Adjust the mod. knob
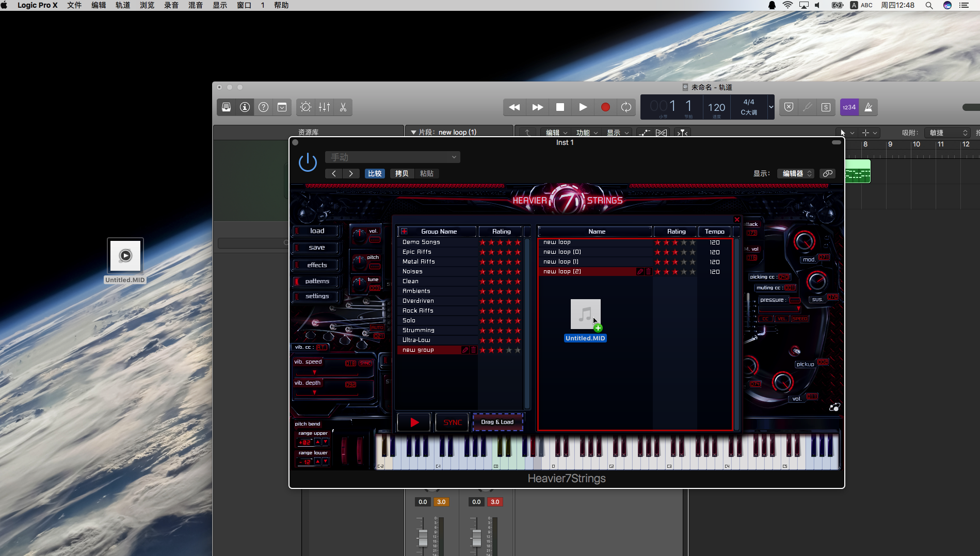The width and height of the screenshot is (980, 556). pyautogui.click(x=804, y=241)
